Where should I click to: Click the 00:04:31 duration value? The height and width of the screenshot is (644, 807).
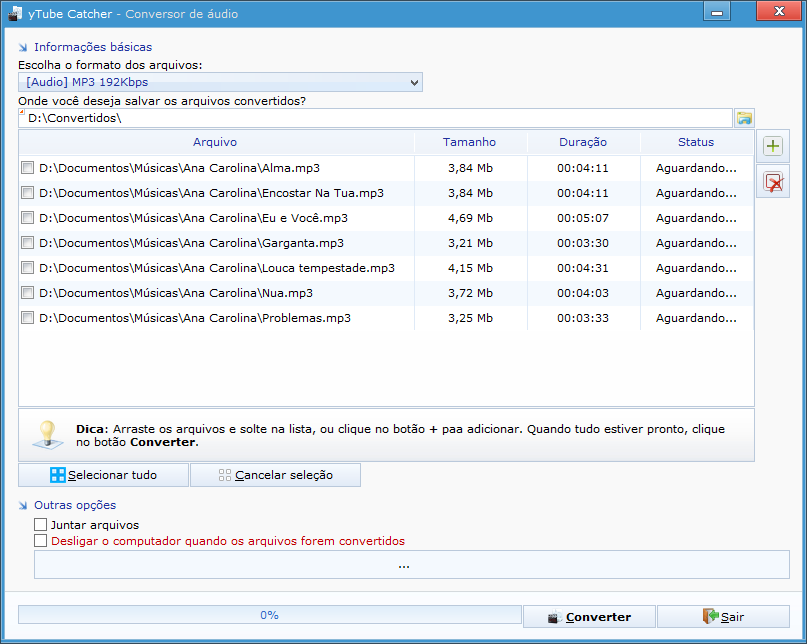(583, 268)
